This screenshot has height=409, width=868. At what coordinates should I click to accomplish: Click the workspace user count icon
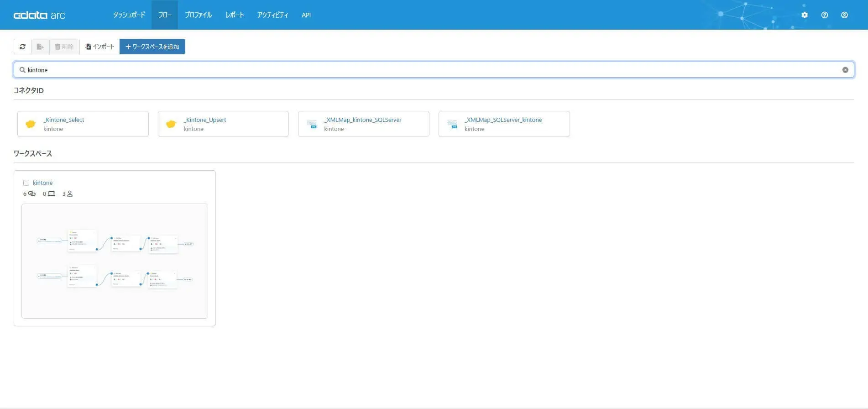[x=70, y=194]
